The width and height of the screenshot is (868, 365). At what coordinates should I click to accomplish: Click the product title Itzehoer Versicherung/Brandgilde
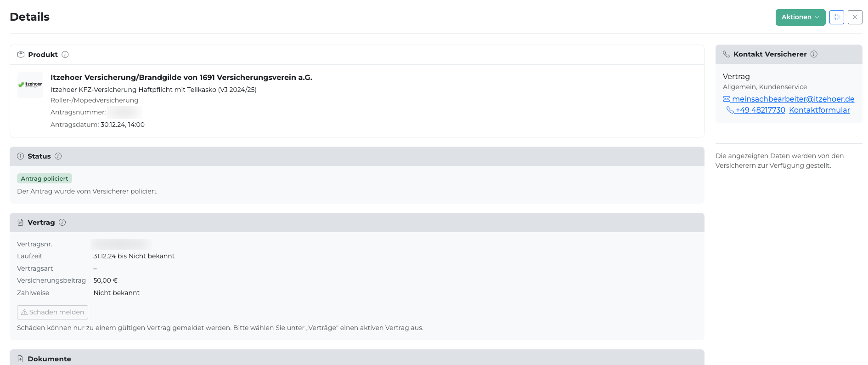(x=181, y=77)
